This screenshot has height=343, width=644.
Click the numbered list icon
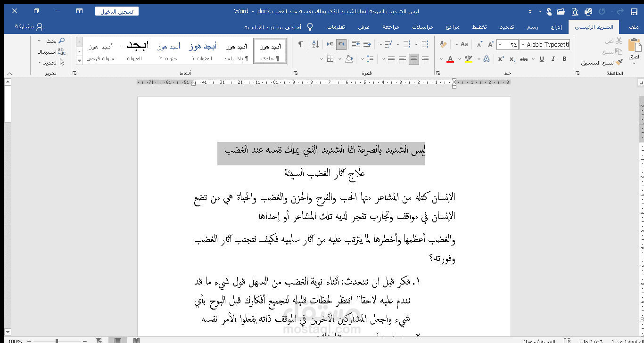[x=407, y=44]
